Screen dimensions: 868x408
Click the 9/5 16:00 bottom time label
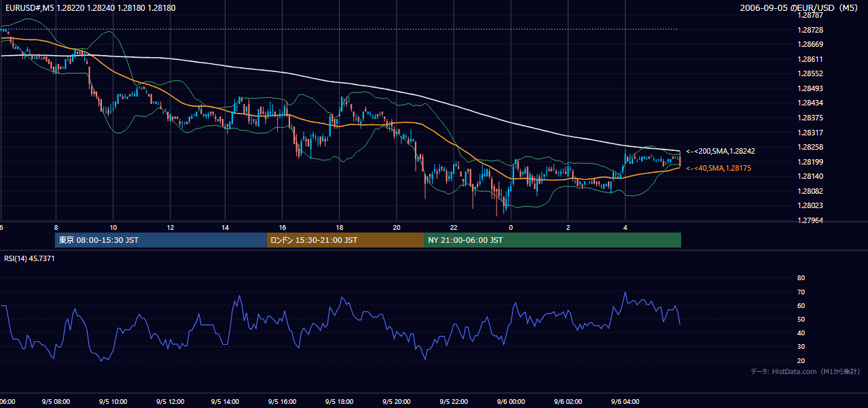point(283,402)
